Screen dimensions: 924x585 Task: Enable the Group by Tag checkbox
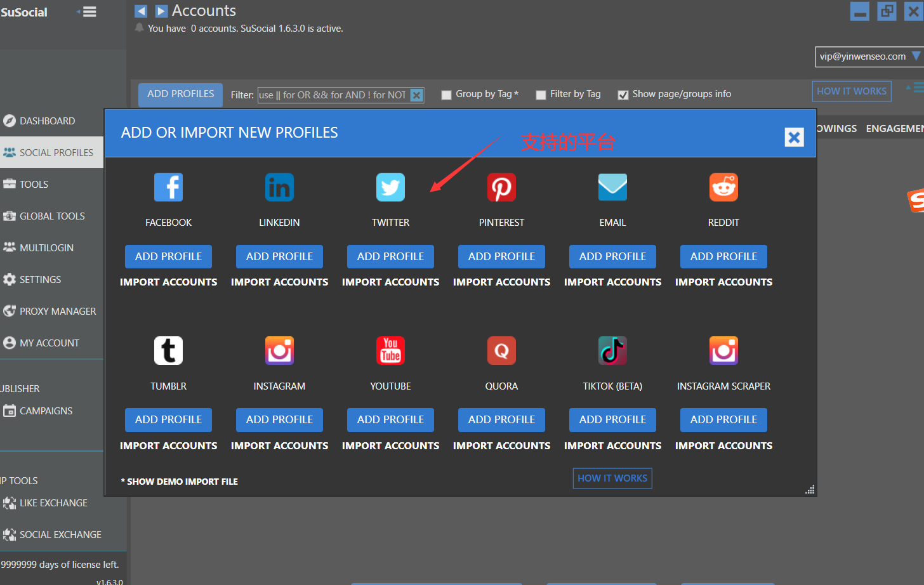click(x=446, y=95)
